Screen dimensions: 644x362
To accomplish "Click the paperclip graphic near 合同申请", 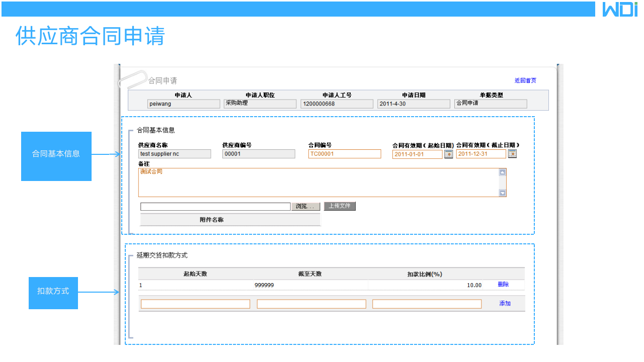I will [132, 78].
